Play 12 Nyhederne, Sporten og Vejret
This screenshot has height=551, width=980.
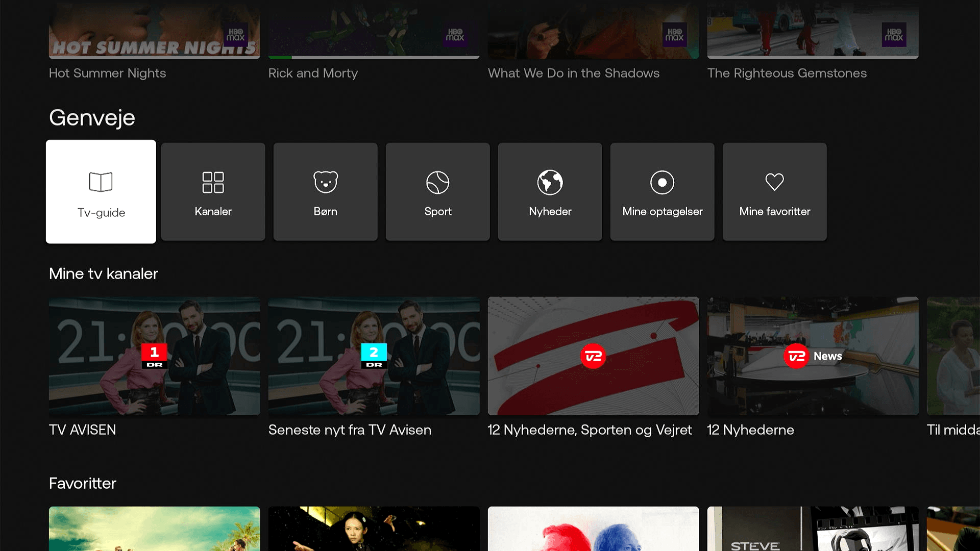590,430
